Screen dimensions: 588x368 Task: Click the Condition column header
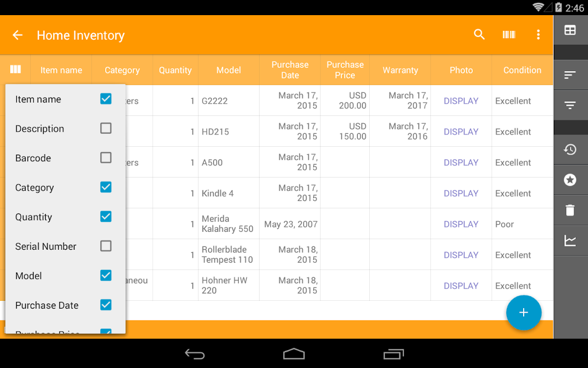[523, 70]
